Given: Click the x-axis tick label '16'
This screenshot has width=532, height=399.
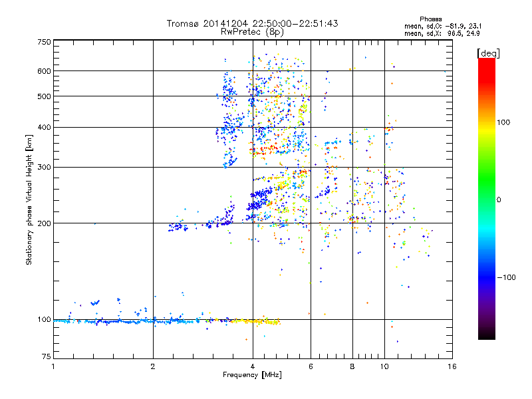Looking at the screenshot, I should click(x=452, y=366).
